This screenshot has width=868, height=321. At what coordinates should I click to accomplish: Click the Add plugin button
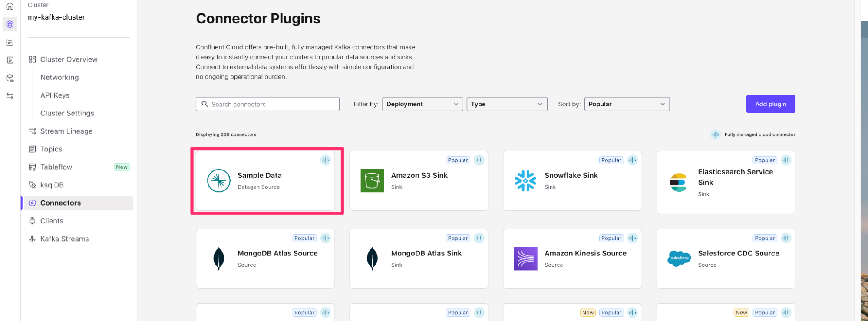point(770,104)
